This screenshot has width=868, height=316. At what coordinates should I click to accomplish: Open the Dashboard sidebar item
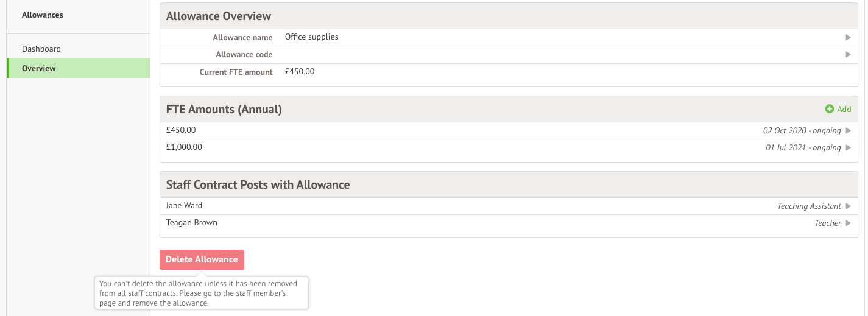coord(41,49)
